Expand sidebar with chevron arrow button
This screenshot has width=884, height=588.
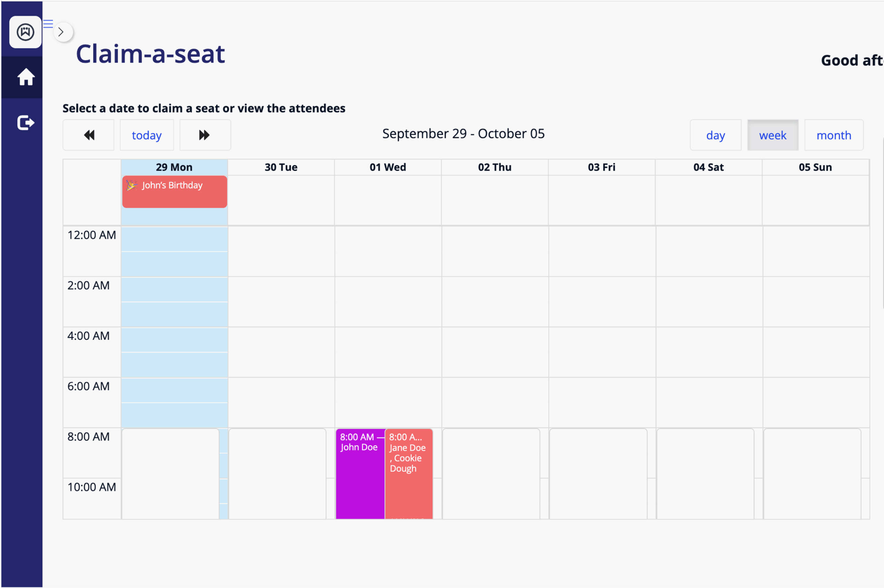tap(61, 32)
